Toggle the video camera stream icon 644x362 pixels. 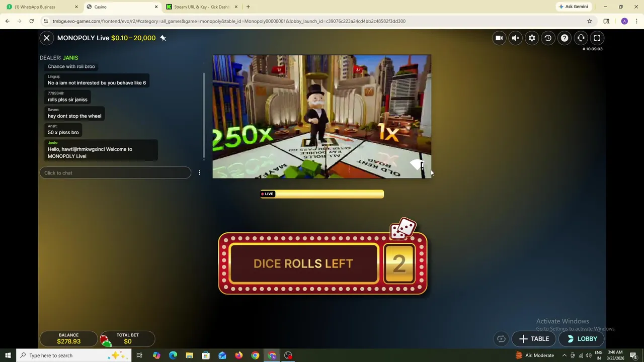click(499, 38)
